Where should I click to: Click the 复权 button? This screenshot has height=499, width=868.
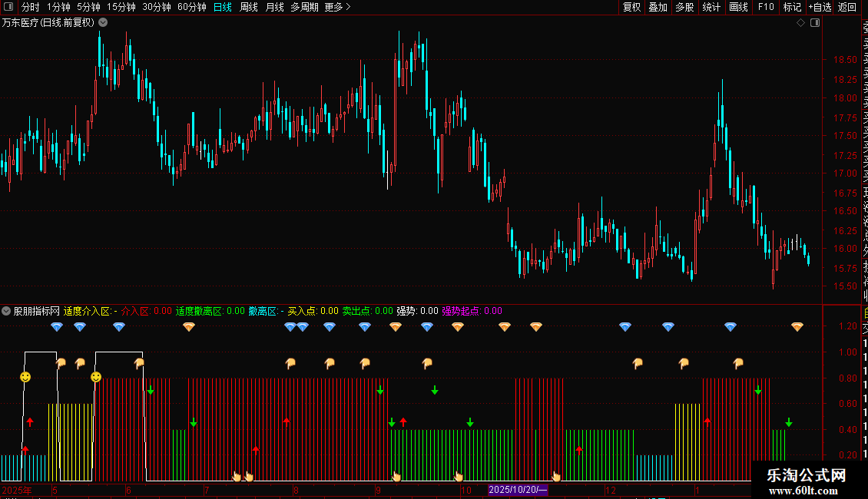click(631, 7)
